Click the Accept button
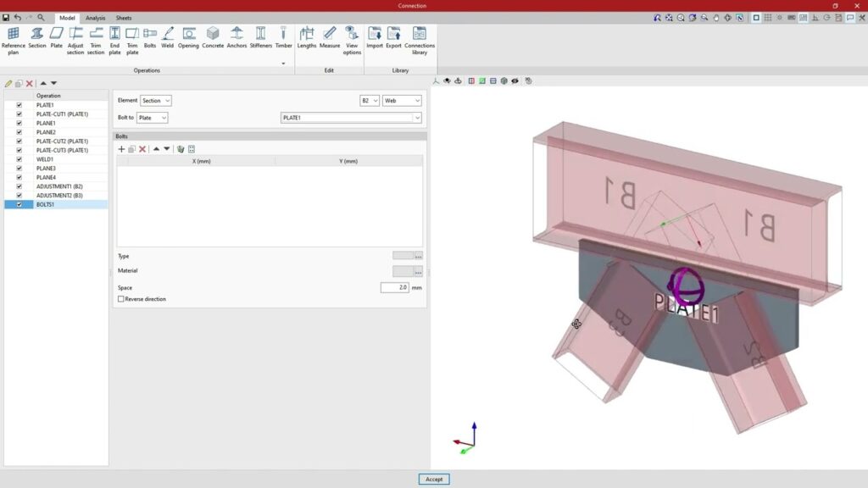The width and height of the screenshot is (868, 488). click(x=434, y=479)
